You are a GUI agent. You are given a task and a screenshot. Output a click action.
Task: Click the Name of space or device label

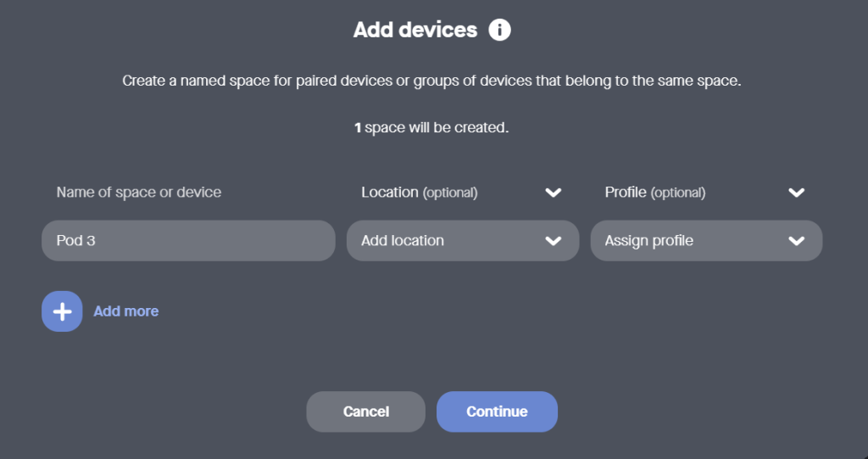[x=139, y=193]
